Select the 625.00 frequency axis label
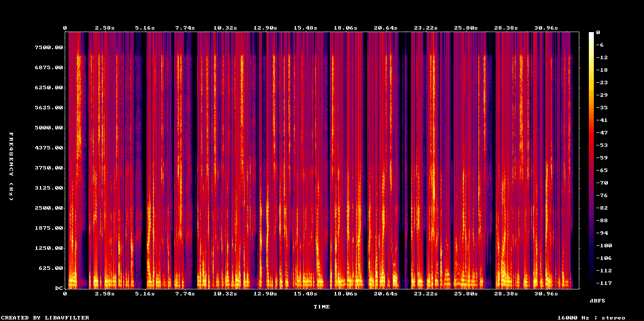The image size is (644, 321). tap(51, 268)
